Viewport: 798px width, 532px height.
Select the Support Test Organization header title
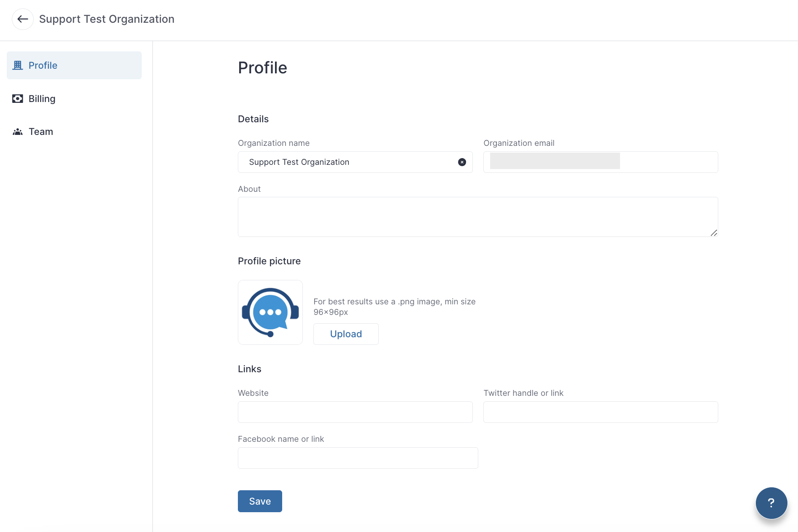pyautogui.click(x=107, y=19)
